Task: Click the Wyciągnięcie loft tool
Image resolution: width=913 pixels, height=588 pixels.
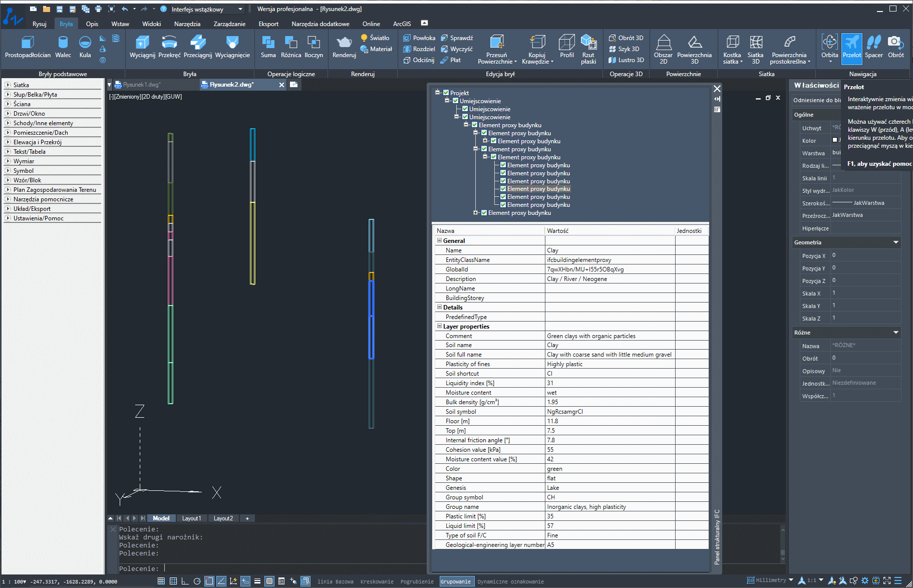Action: click(x=232, y=47)
